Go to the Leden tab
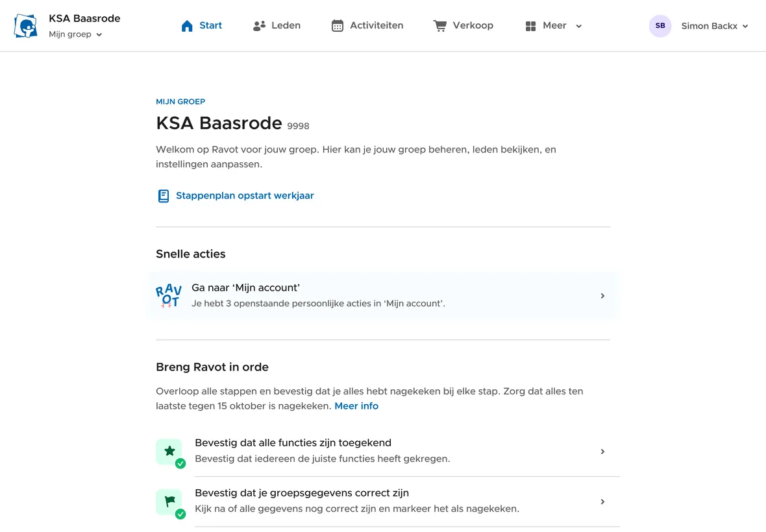 [x=286, y=26]
